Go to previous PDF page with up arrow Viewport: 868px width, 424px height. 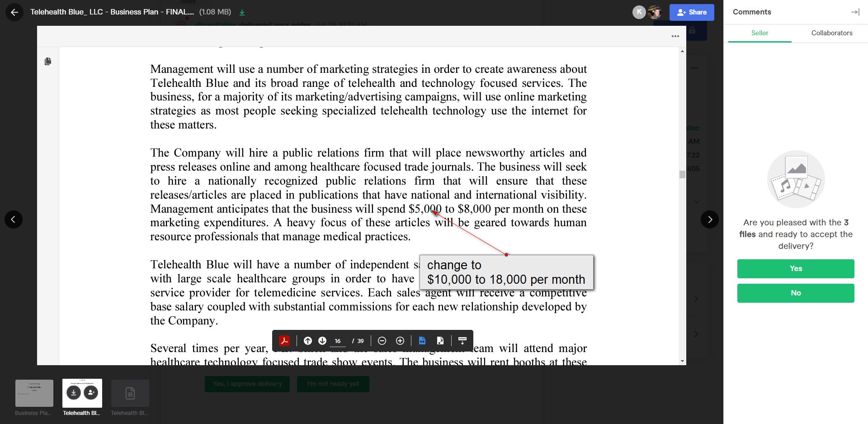tap(308, 341)
